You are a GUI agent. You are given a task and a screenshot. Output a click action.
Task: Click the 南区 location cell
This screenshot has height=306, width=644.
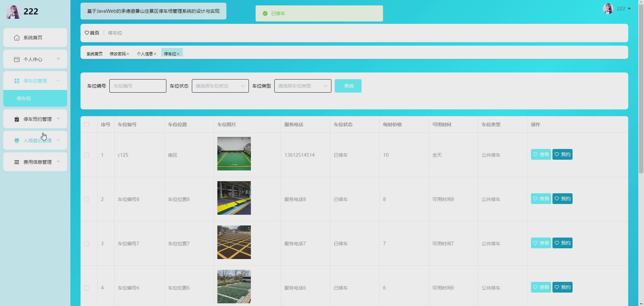(x=173, y=155)
